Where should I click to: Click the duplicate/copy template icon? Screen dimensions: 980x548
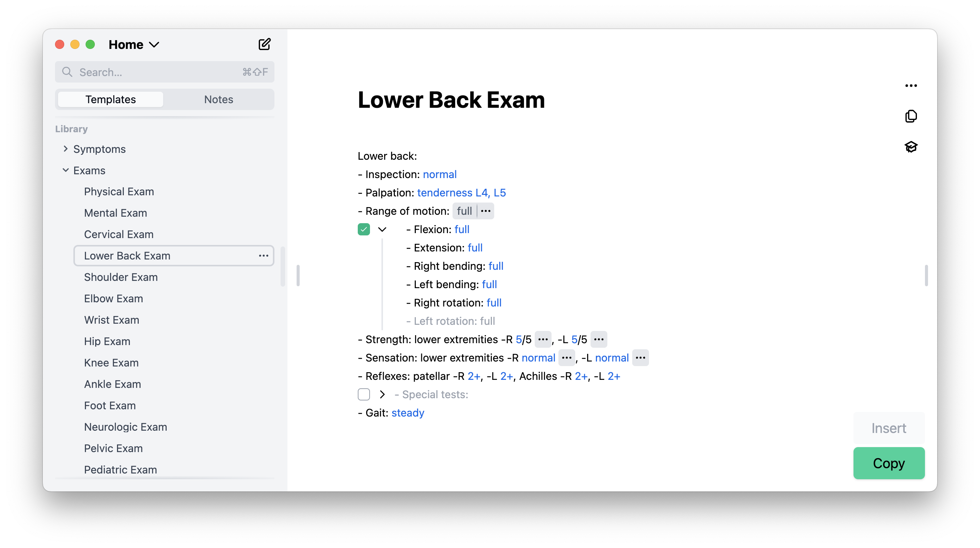(x=911, y=115)
